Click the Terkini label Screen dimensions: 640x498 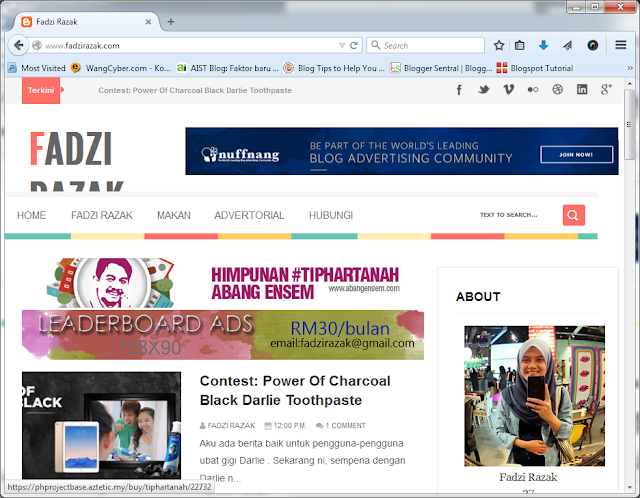coord(41,90)
